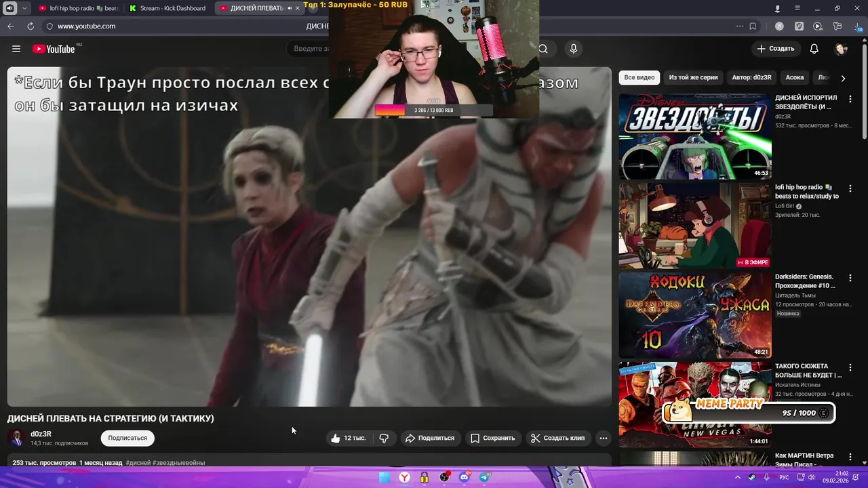Reload the current page
Screen dimensions: 868x488
pyautogui.click(x=31, y=26)
